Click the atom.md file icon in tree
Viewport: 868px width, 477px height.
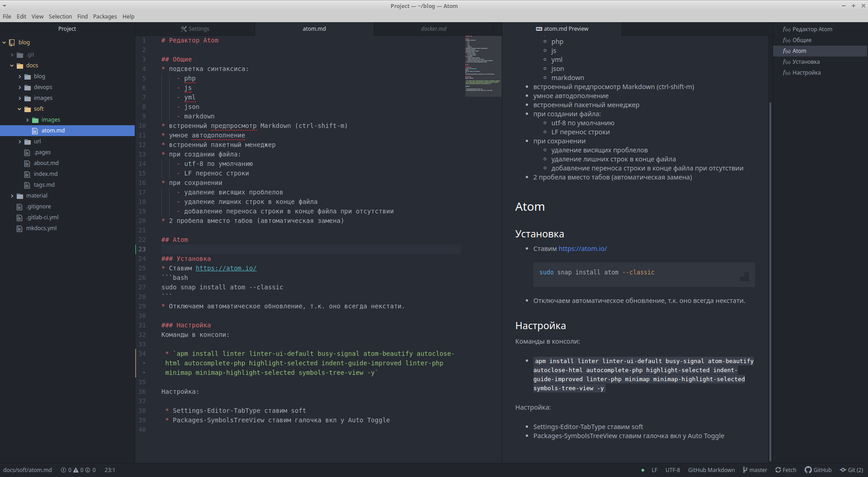tap(35, 131)
